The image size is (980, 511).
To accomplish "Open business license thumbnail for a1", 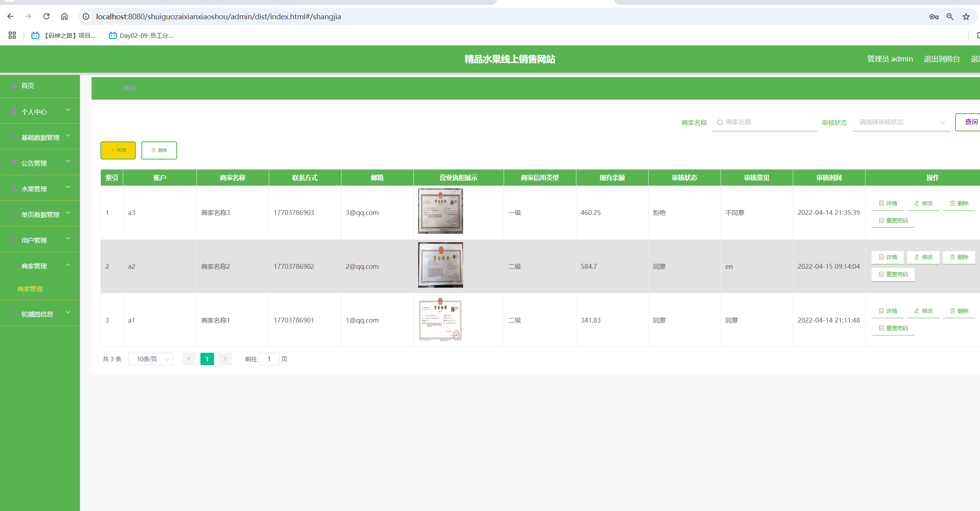I will point(440,320).
